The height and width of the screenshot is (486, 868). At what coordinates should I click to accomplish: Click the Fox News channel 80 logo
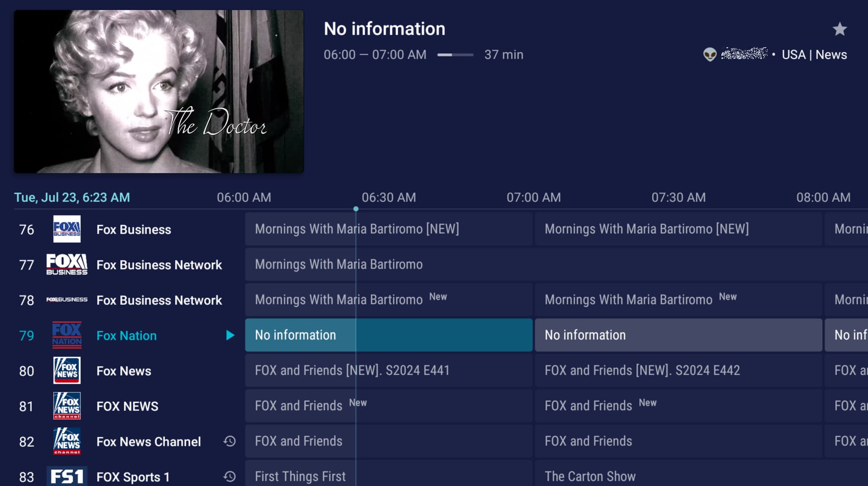point(67,371)
